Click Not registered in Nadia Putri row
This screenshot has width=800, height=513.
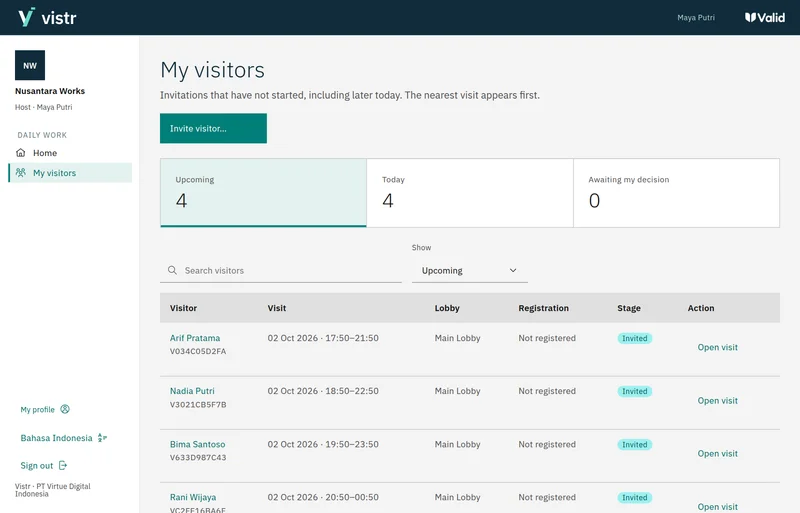547,391
